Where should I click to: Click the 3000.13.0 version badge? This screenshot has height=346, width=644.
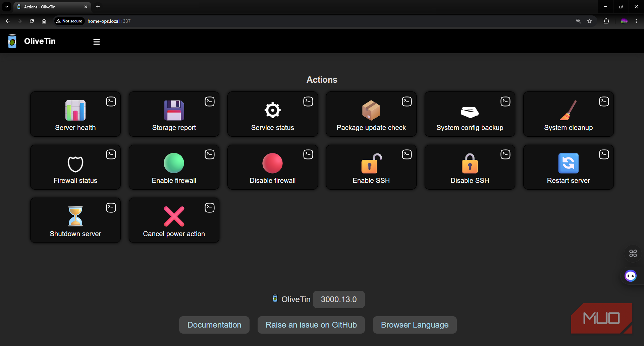339,299
